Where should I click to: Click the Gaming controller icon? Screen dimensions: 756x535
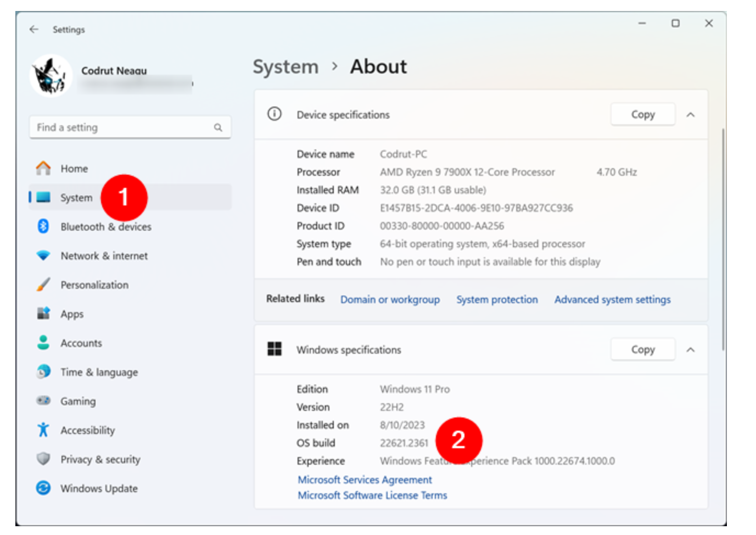pyautogui.click(x=43, y=400)
